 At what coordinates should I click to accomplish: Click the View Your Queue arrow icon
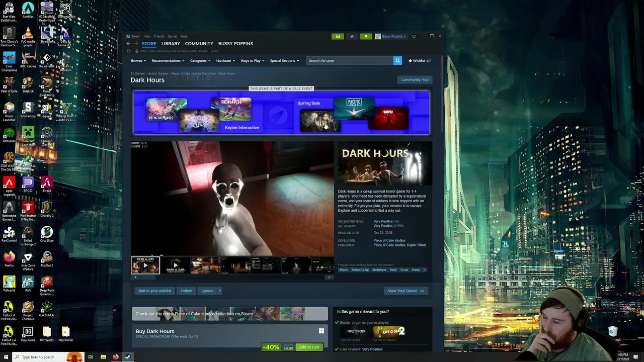(422, 291)
